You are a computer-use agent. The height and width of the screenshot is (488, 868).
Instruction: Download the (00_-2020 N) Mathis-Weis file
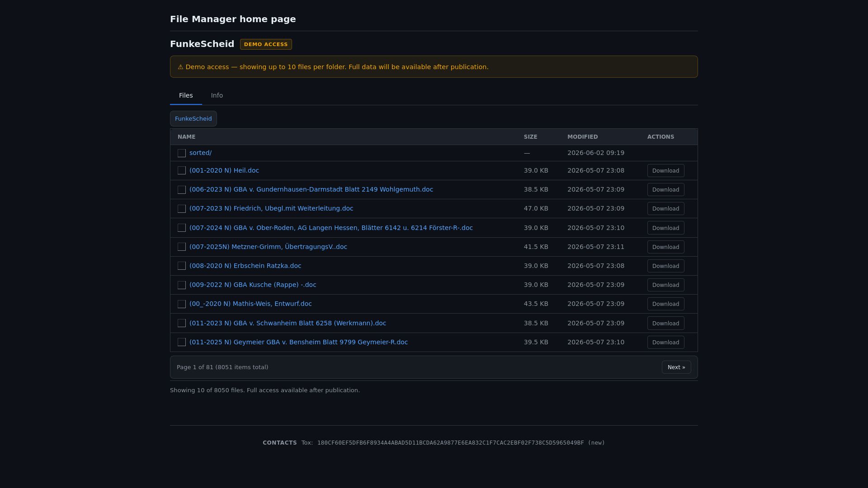pos(665,304)
